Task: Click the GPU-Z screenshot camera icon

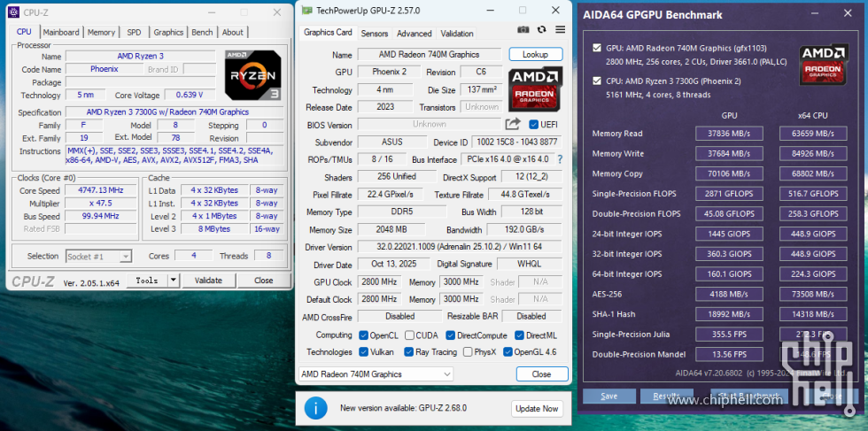Action: [523, 29]
